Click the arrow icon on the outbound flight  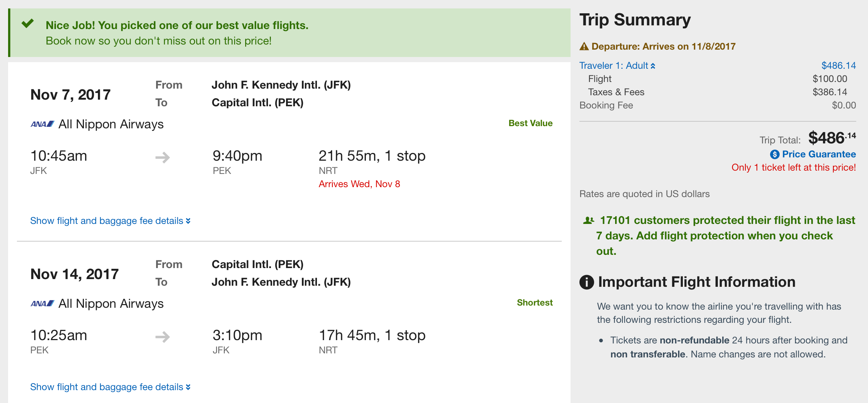[x=162, y=158]
